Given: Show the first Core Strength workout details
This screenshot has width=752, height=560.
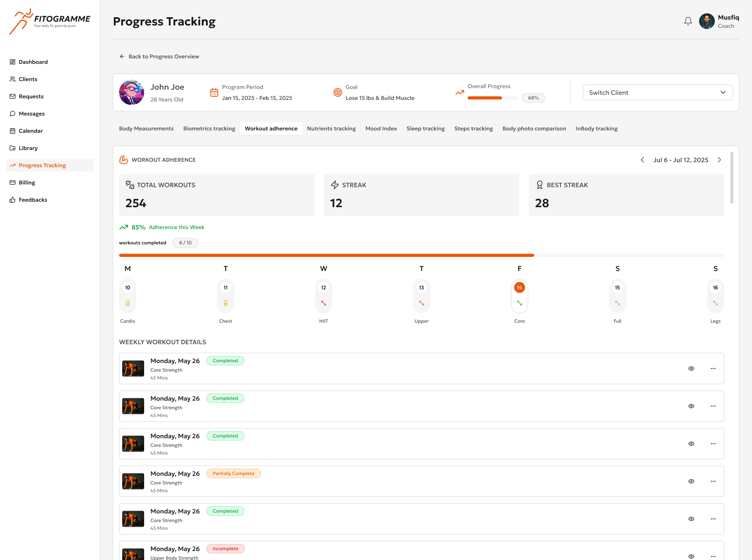Looking at the screenshot, I should pyautogui.click(x=691, y=369).
